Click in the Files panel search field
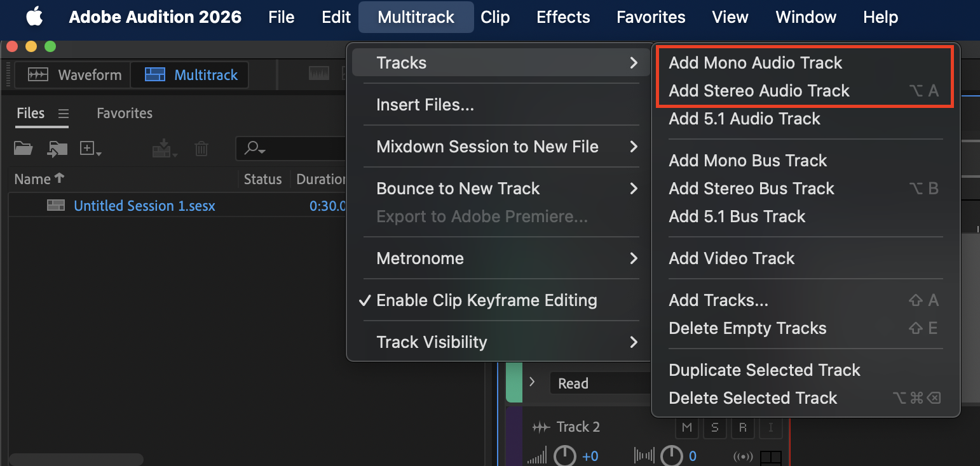 pyautogui.click(x=292, y=149)
